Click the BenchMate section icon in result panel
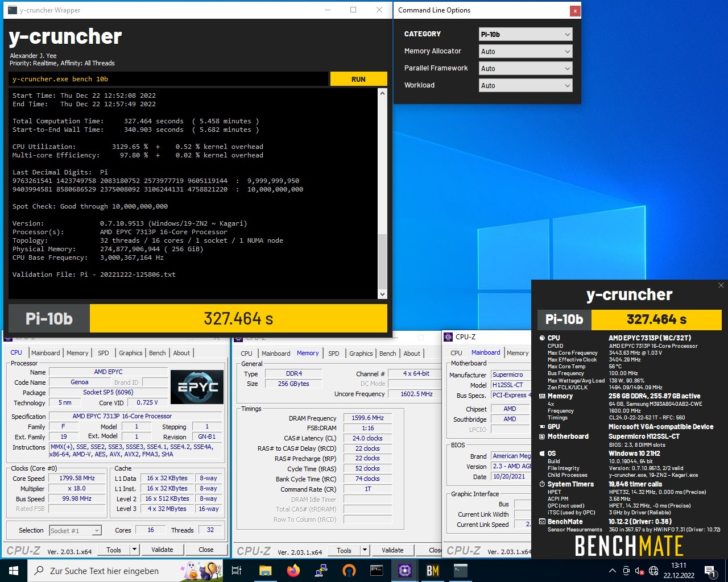728x582 pixels. [542, 522]
